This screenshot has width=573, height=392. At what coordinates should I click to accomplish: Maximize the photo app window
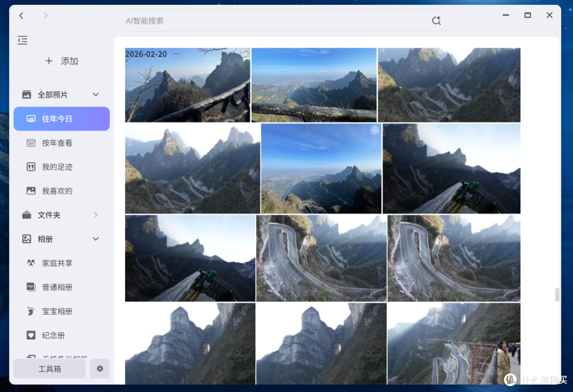pyautogui.click(x=528, y=15)
